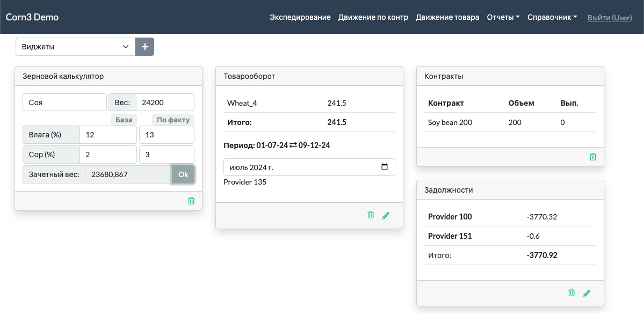Click the Сор base value input with 2

click(107, 155)
